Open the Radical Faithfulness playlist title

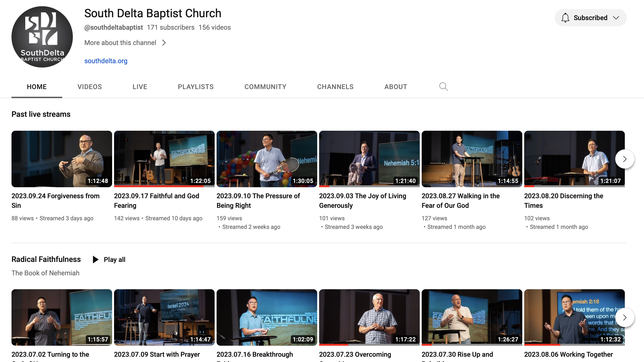click(x=46, y=259)
